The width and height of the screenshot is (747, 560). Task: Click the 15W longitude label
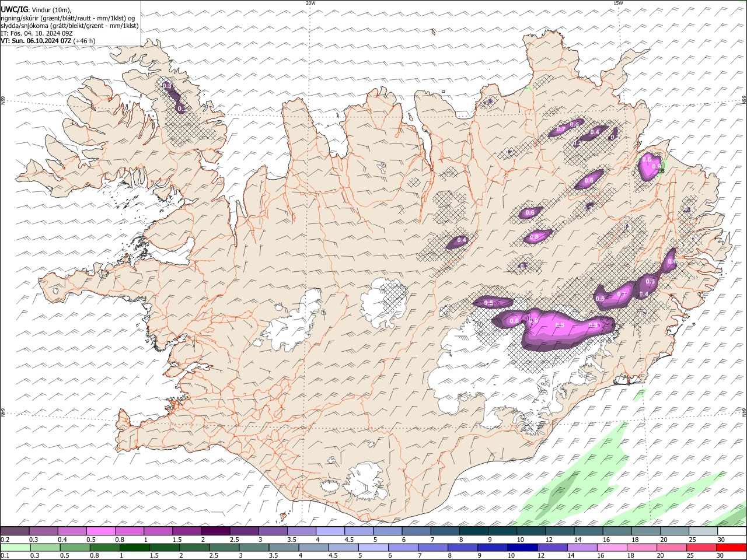coord(618,3)
